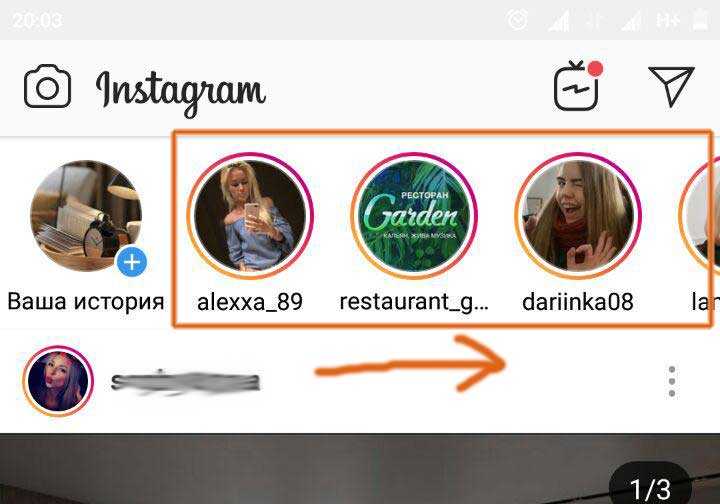This screenshot has height=504, width=720.
Task: Open Direct messages paper plane icon
Action: point(671,86)
